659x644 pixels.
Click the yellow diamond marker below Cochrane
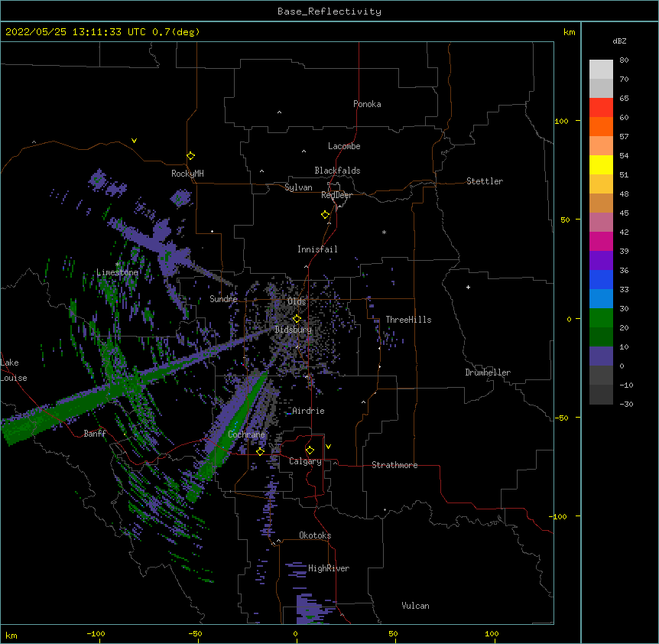click(x=260, y=451)
